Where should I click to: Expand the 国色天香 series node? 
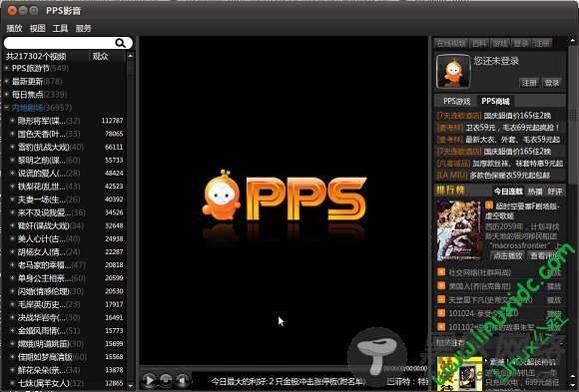click(x=13, y=134)
